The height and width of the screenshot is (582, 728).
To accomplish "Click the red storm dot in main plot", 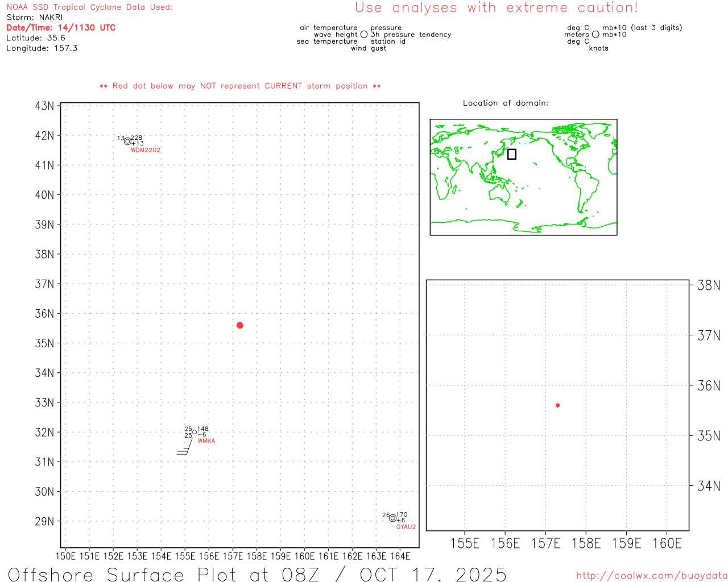I will pyautogui.click(x=240, y=325).
